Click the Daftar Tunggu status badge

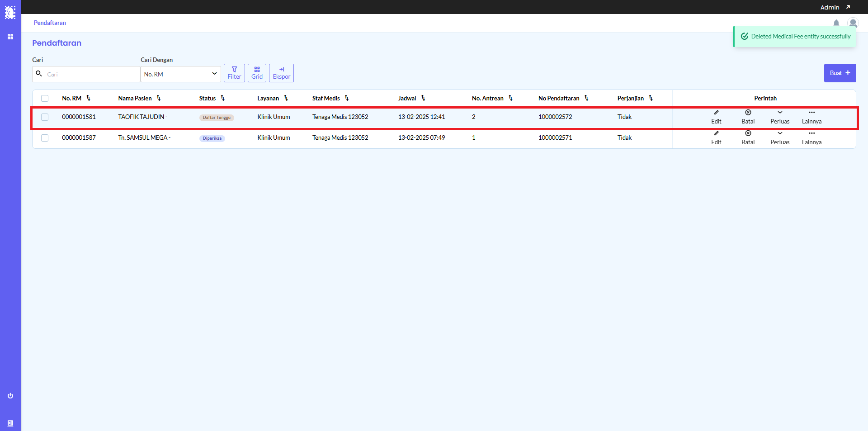217,118
